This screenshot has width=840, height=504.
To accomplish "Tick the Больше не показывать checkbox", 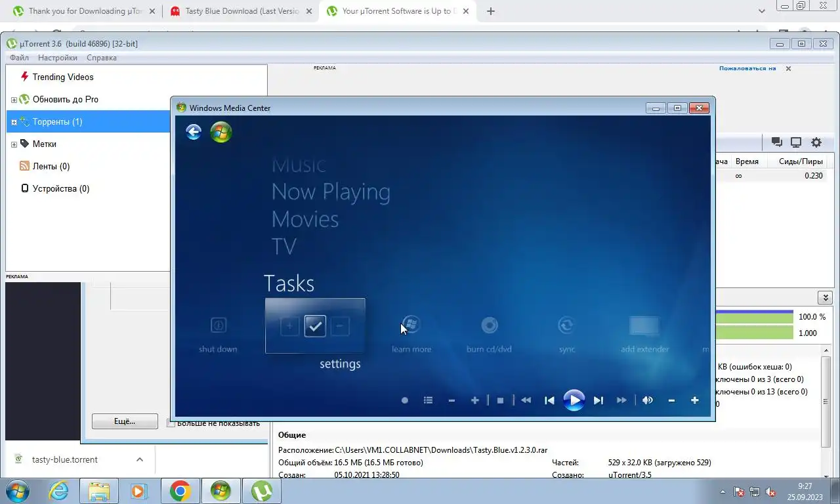I will pyautogui.click(x=171, y=423).
